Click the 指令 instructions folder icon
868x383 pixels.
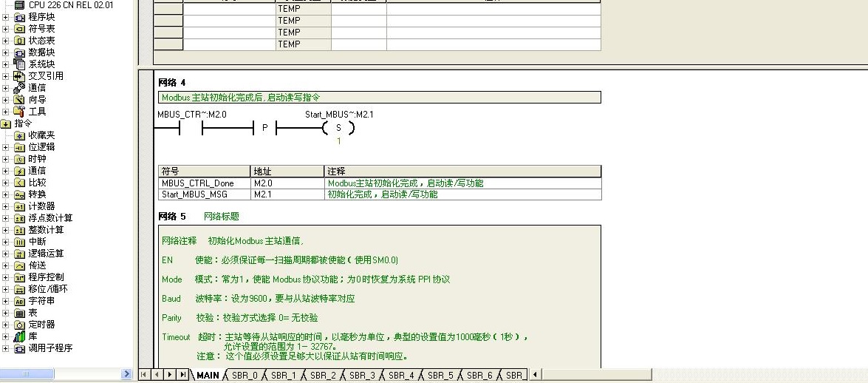pyautogui.click(x=6, y=123)
